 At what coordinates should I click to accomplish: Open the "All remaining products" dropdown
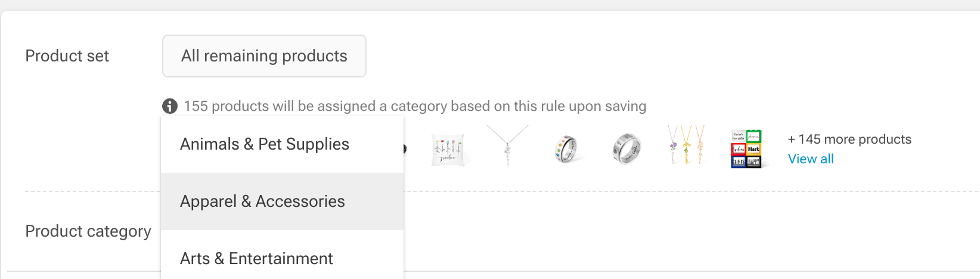click(264, 56)
